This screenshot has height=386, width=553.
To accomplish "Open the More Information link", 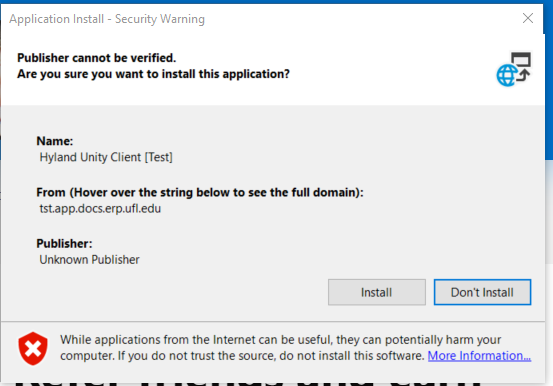I will coord(479,356).
